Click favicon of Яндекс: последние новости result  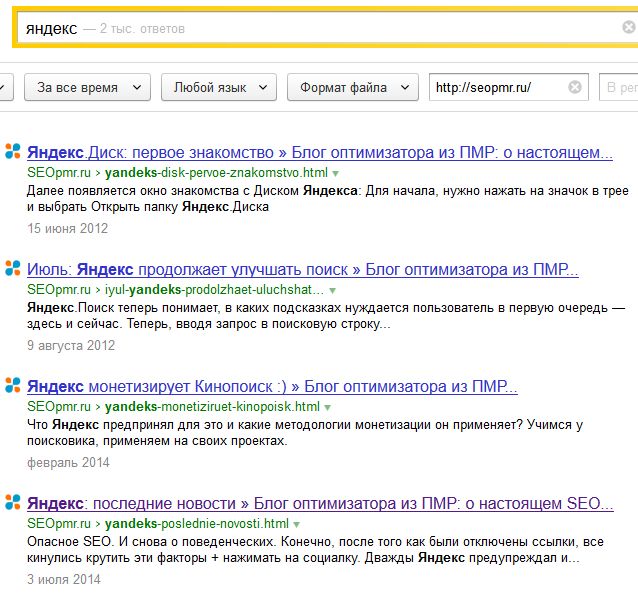tap(13, 502)
